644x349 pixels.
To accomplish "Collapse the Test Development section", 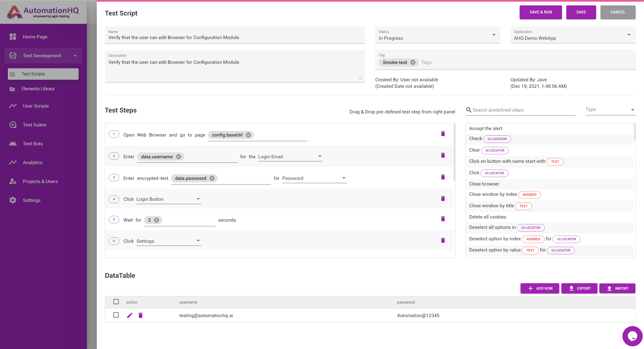I will (x=75, y=55).
